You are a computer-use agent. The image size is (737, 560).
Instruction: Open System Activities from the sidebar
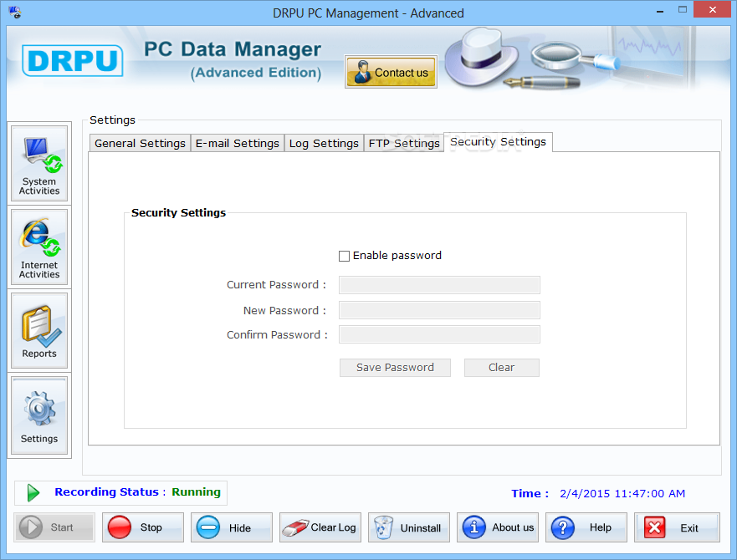(39, 163)
